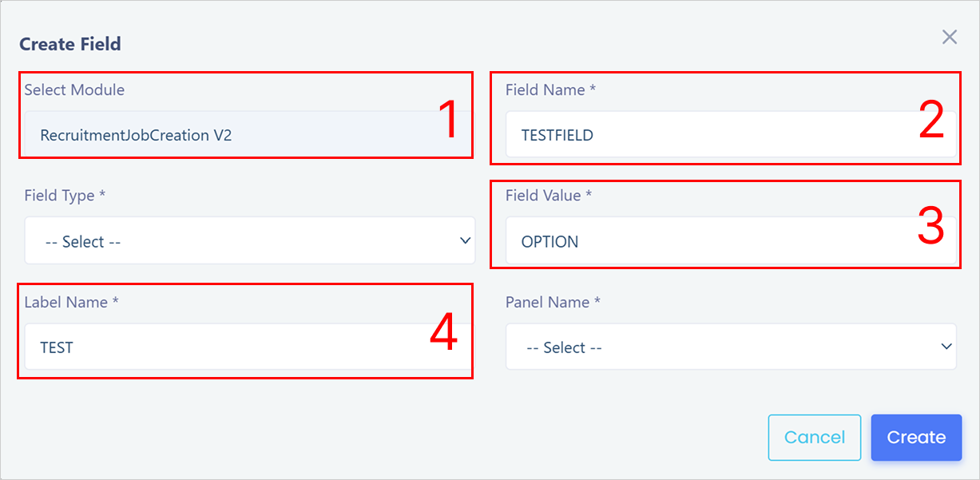
Task: Focus the Field Name input containing TESTFIELD
Action: point(731,135)
